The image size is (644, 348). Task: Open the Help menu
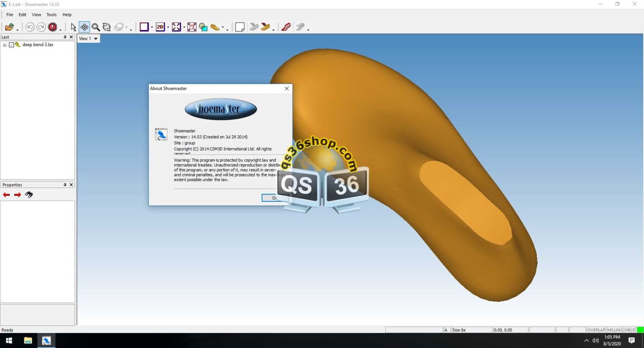click(x=67, y=15)
